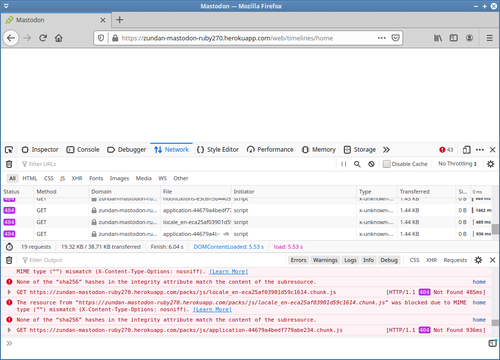
Task: Switch to the Console tab
Action: 83,150
